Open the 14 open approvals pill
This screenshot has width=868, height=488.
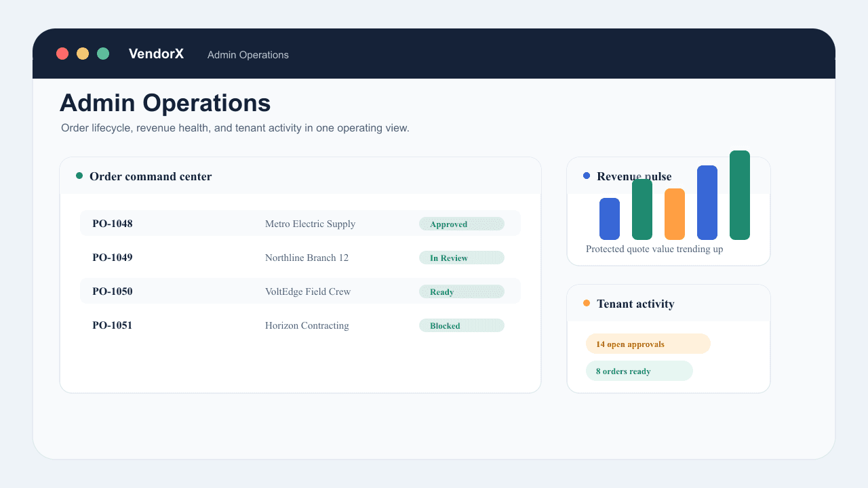click(x=648, y=344)
